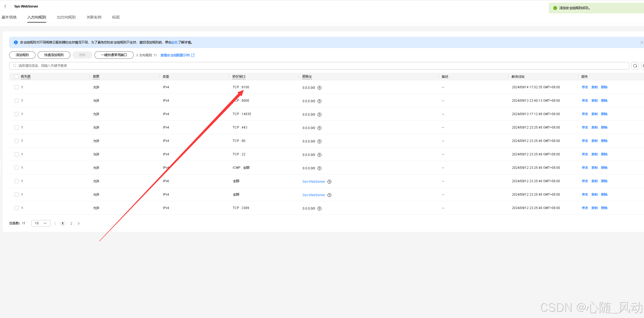Check the box for TCP 8100 rule
The image size is (644, 318).
point(17,87)
